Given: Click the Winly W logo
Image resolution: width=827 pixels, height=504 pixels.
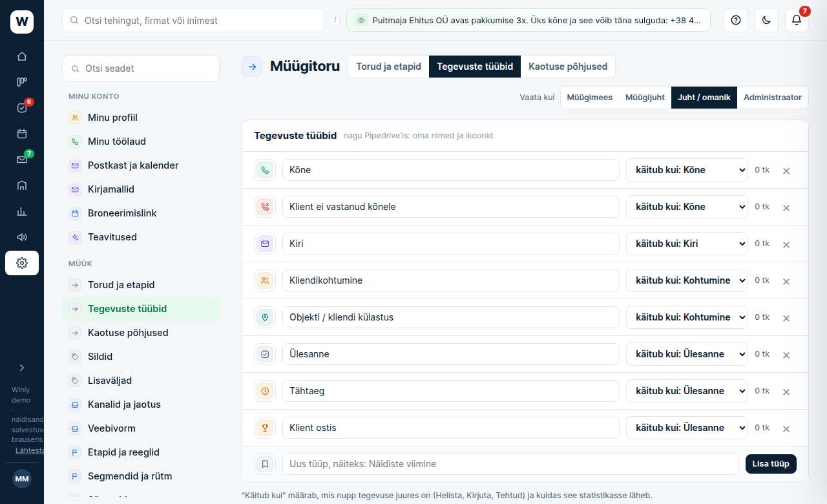Looking at the screenshot, I should (22, 22).
